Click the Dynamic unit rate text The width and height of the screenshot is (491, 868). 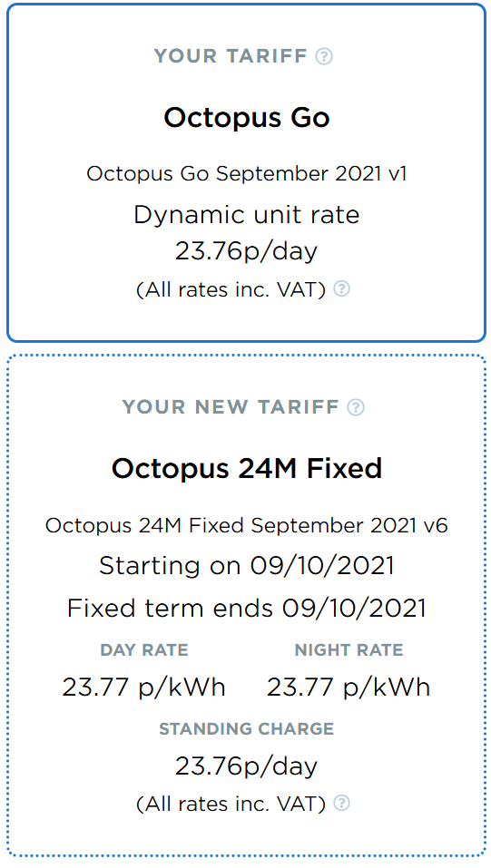(247, 215)
